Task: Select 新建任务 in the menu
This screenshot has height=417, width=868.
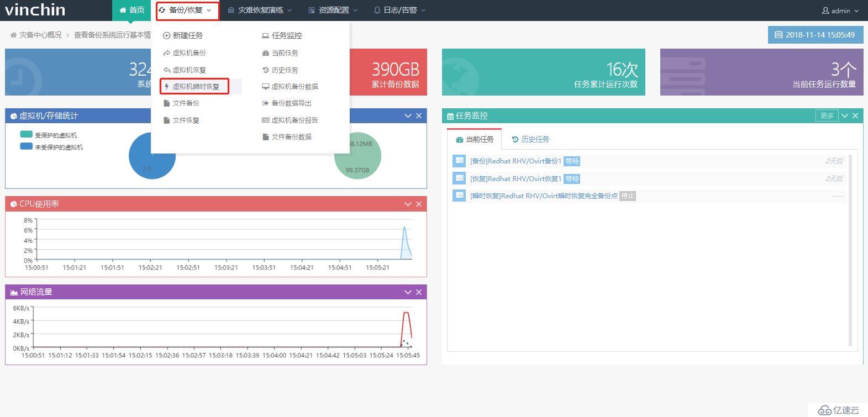Action: coord(183,35)
